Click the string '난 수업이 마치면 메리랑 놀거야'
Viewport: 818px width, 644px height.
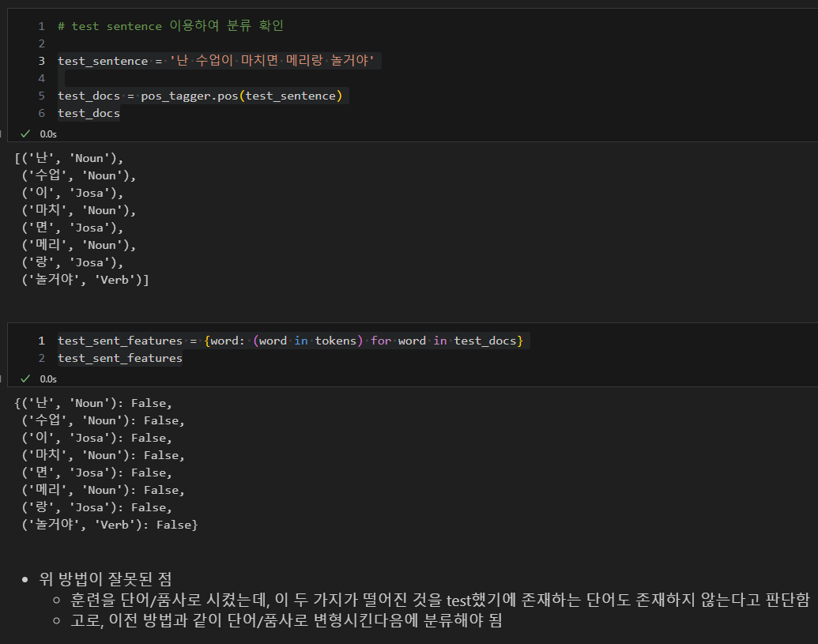[x=272, y=61]
